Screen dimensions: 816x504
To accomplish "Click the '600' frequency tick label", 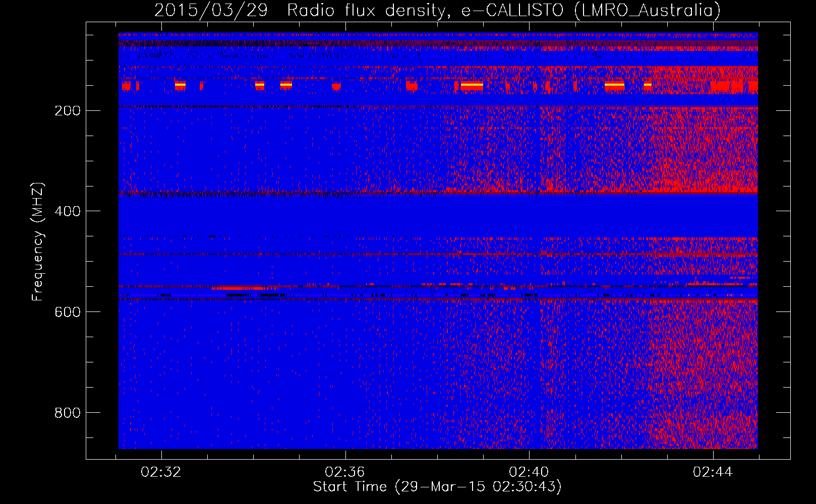I will coord(68,312).
